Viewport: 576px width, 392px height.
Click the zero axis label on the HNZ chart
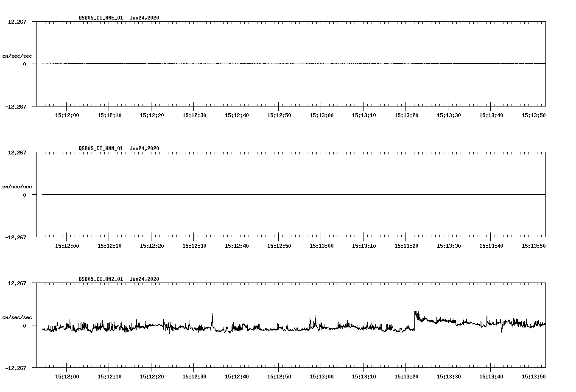click(x=25, y=325)
